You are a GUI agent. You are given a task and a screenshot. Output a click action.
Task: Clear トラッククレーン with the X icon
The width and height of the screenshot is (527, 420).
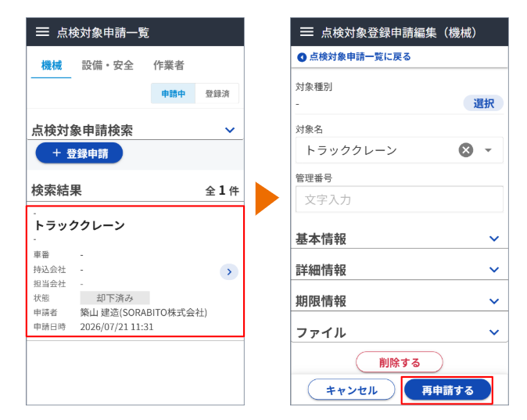click(x=466, y=150)
